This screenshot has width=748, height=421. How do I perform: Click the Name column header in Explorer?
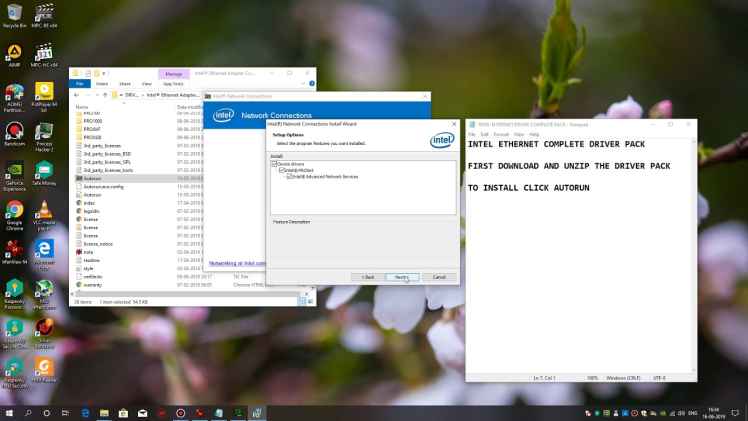[x=83, y=106]
